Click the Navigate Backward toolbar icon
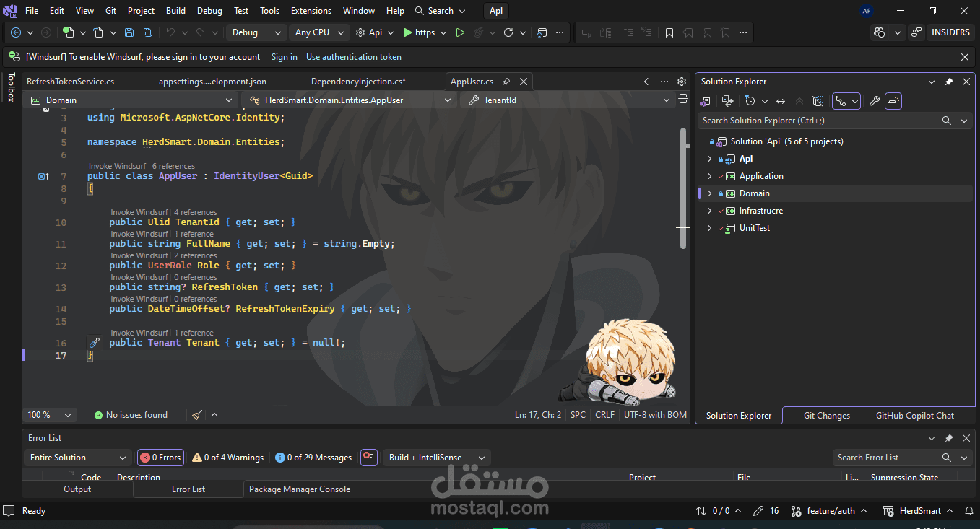980x529 pixels. 16,32
